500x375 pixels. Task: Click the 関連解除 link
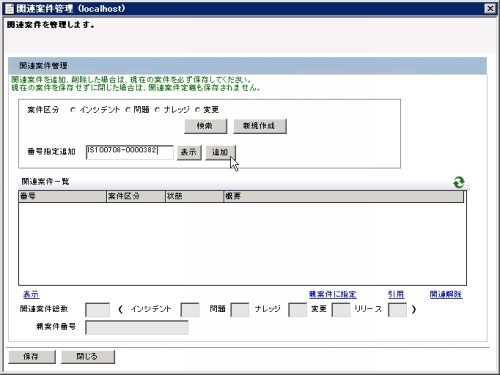point(446,294)
